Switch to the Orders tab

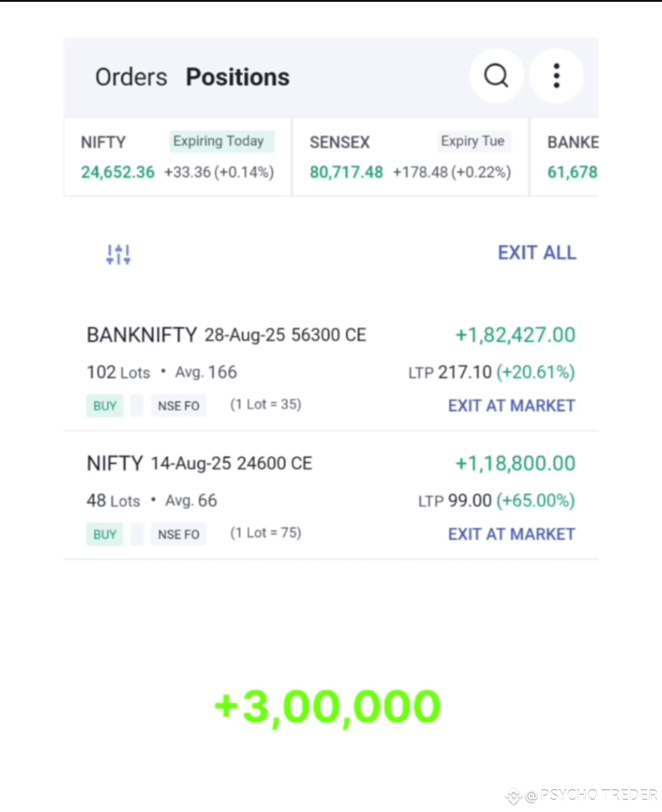click(x=131, y=77)
